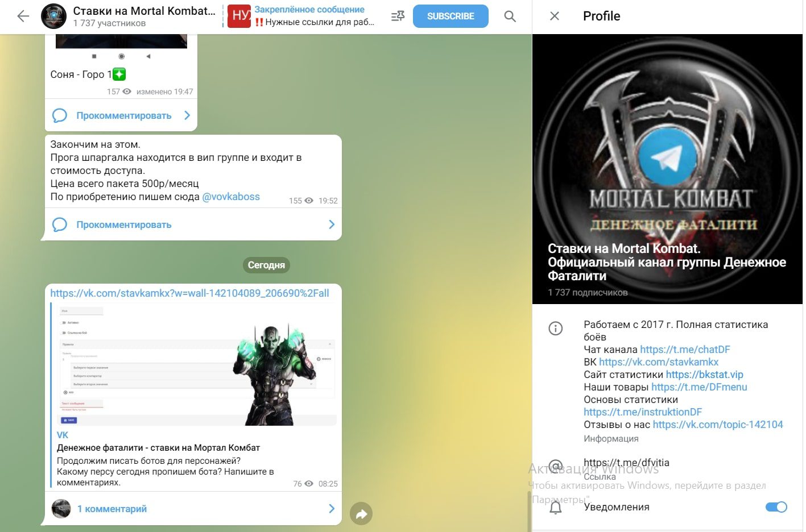
Task: Click "1 737 участников" under the chat title
Action: (109, 23)
